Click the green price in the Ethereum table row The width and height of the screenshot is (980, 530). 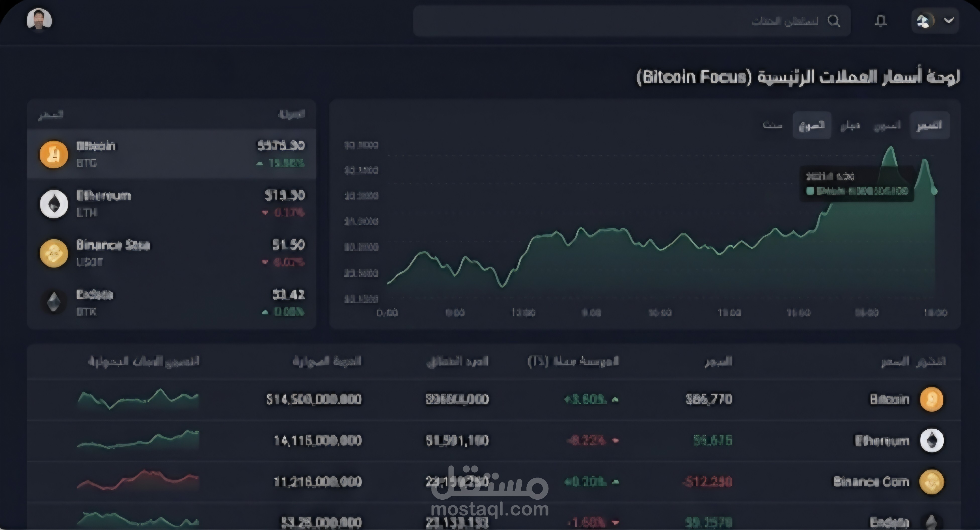pos(713,441)
